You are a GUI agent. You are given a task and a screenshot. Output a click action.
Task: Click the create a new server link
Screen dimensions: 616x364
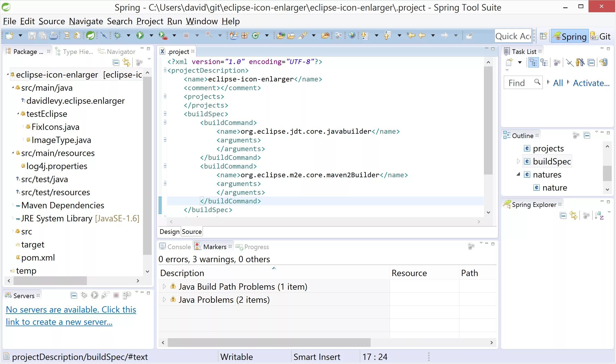pyautogui.click(x=59, y=322)
